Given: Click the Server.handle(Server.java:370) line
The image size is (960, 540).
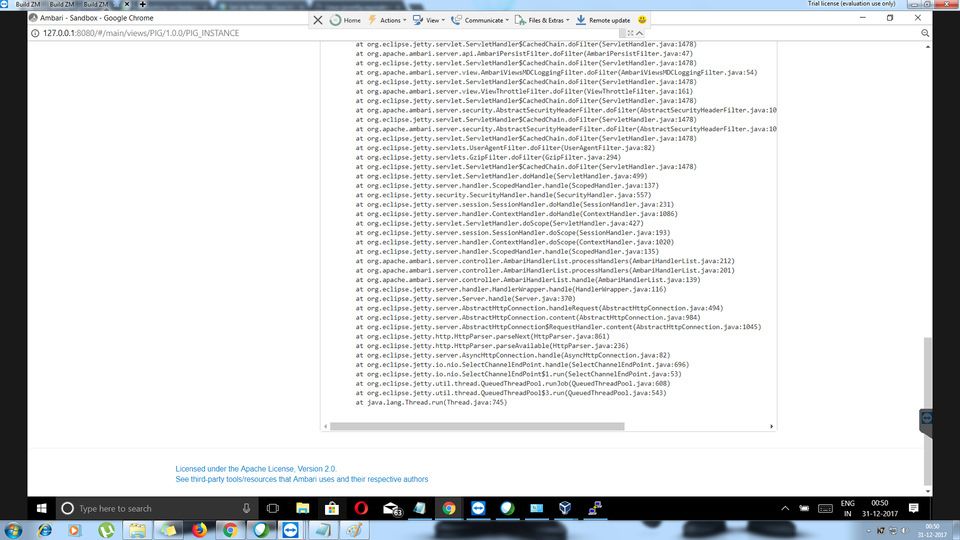Looking at the screenshot, I should point(465,299).
